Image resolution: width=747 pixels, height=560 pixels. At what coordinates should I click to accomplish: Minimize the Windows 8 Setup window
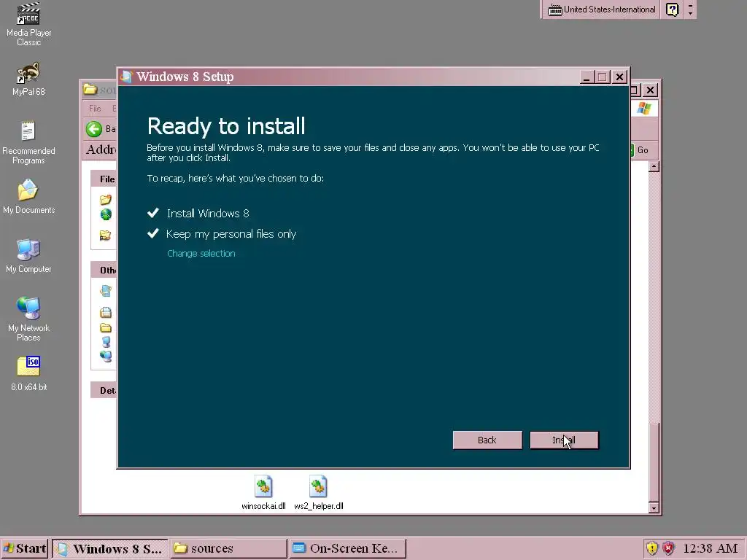pyautogui.click(x=587, y=77)
